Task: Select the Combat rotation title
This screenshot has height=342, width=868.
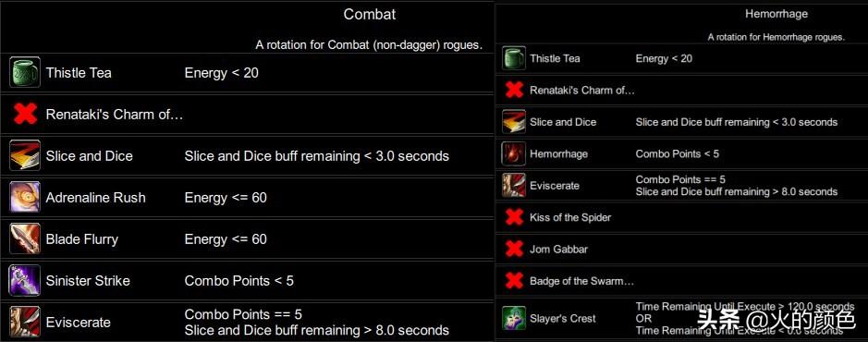Action: (369, 15)
